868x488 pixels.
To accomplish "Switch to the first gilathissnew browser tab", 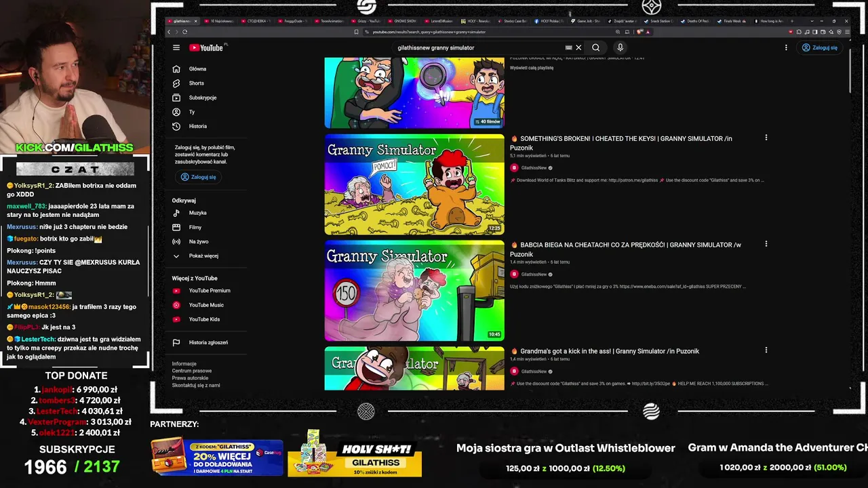I will tap(183, 21).
